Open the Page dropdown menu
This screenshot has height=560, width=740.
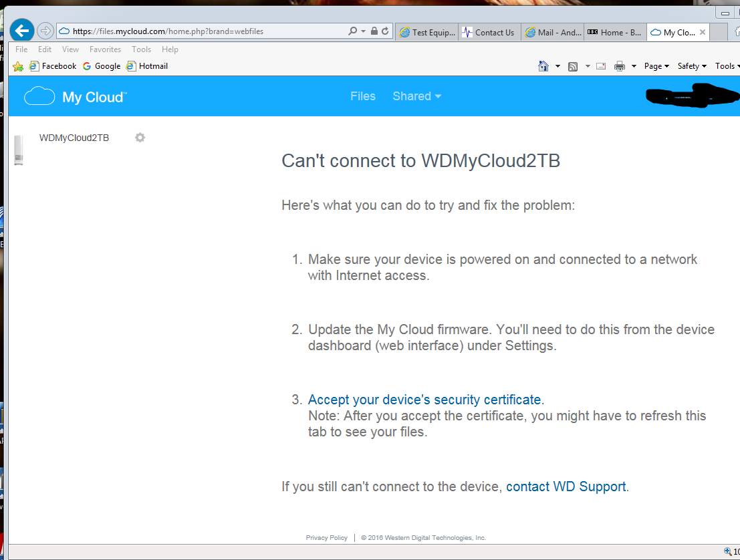coord(656,66)
